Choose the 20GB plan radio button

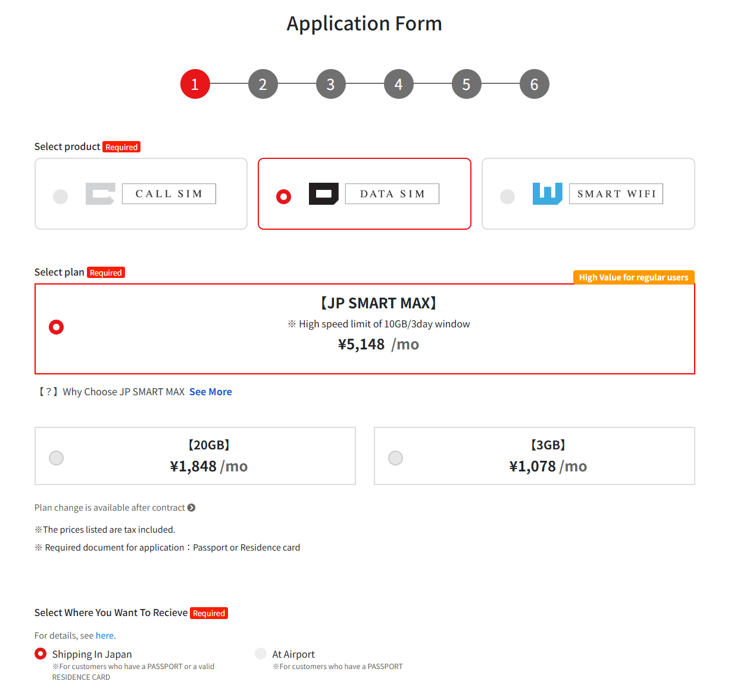56,458
